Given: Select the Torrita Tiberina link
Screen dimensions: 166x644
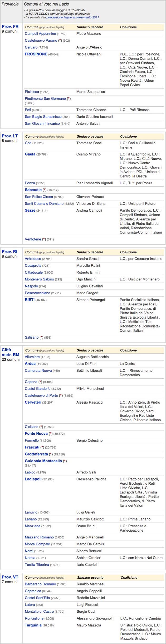Looking at the screenshot, I should point(37,565).
